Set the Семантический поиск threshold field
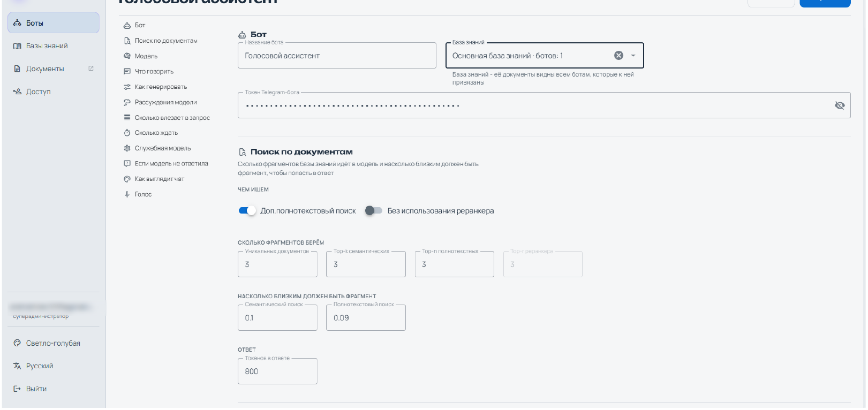Viewport: 868px width, 410px height. pos(277,318)
